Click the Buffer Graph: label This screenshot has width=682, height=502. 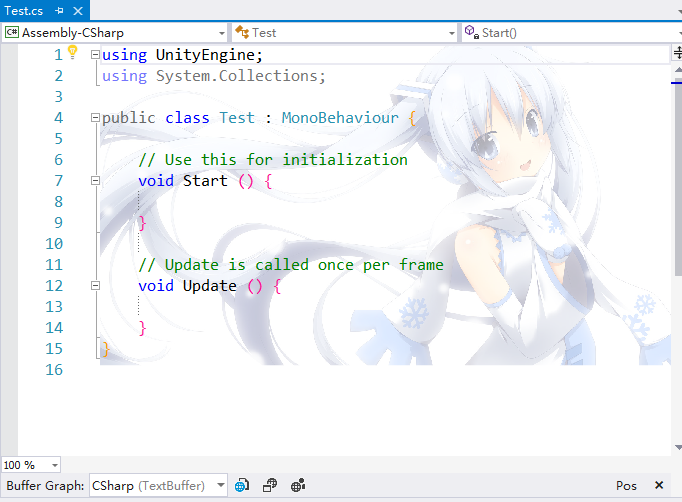[x=45, y=486]
